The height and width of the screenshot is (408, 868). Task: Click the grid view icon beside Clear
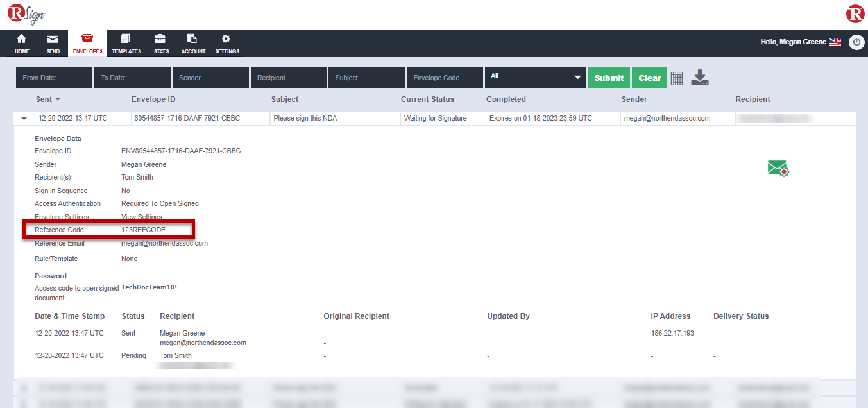click(676, 77)
